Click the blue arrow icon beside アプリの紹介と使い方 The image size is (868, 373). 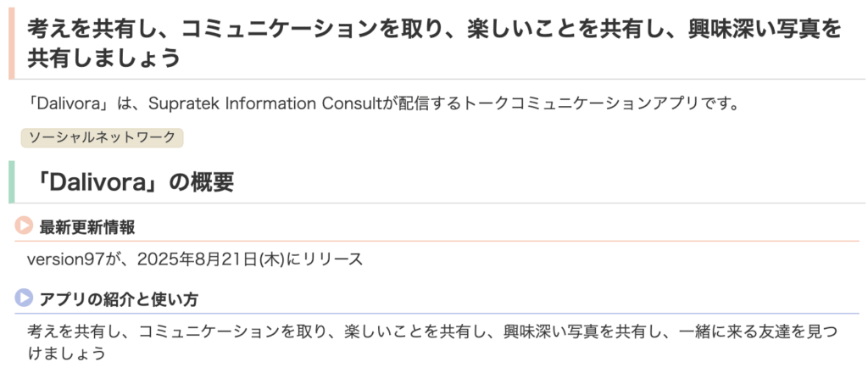[24, 298]
